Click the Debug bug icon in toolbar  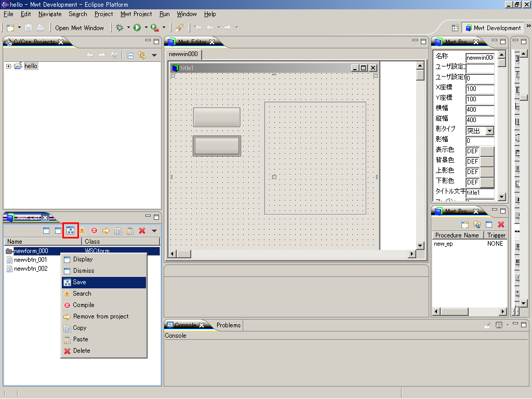tap(119, 28)
